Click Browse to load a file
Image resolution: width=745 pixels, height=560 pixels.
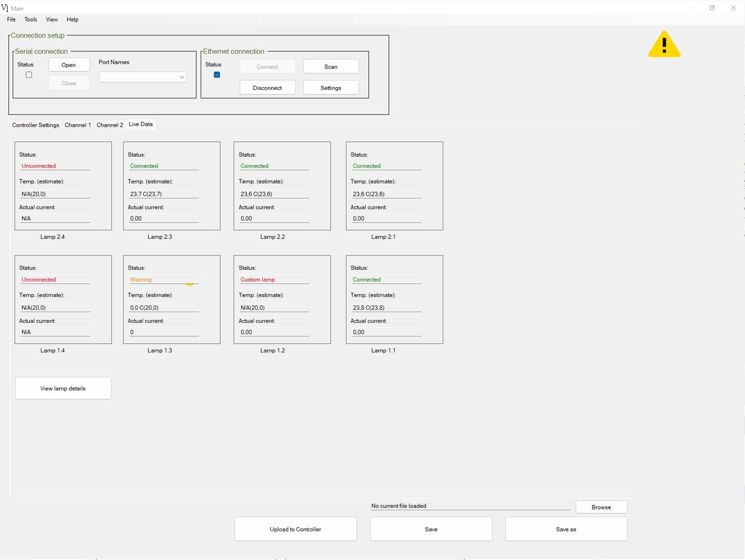point(601,507)
